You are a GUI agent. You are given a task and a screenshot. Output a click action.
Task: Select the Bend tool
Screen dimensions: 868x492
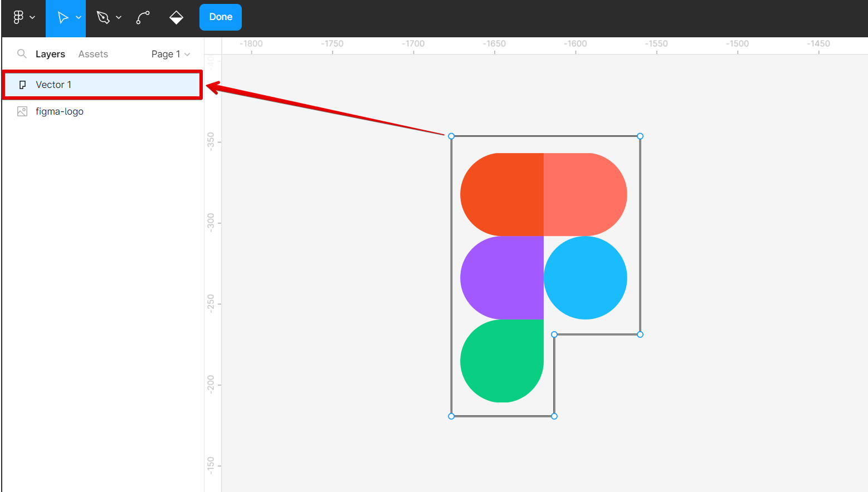(x=143, y=18)
